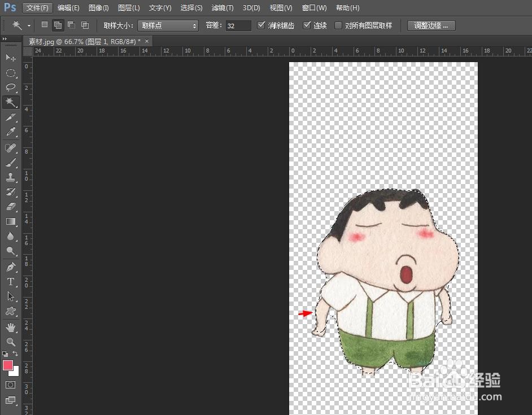
Task: Choose New Selection mode
Action: (x=45, y=25)
